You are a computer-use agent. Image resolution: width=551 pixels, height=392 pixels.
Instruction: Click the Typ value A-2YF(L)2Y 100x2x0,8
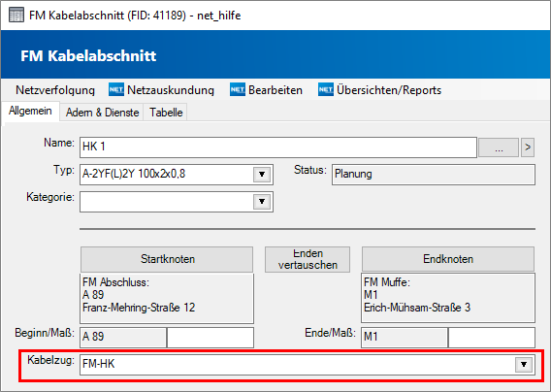click(x=134, y=174)
